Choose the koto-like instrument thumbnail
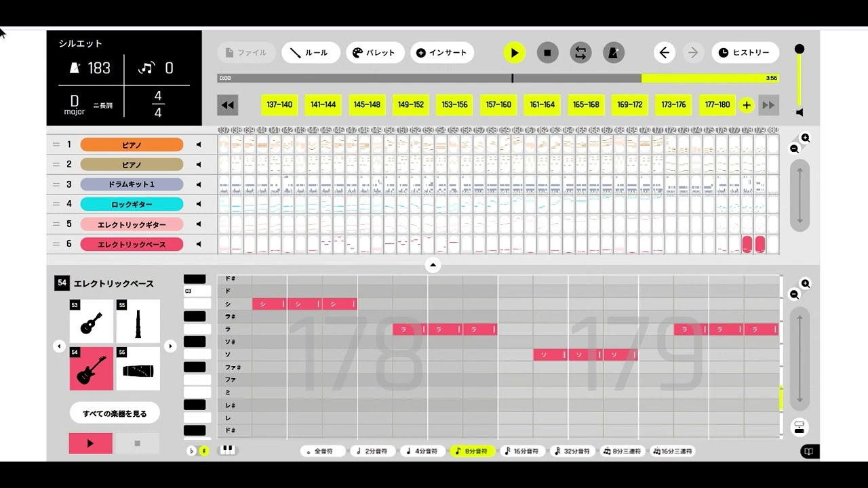 click(138, 369)
